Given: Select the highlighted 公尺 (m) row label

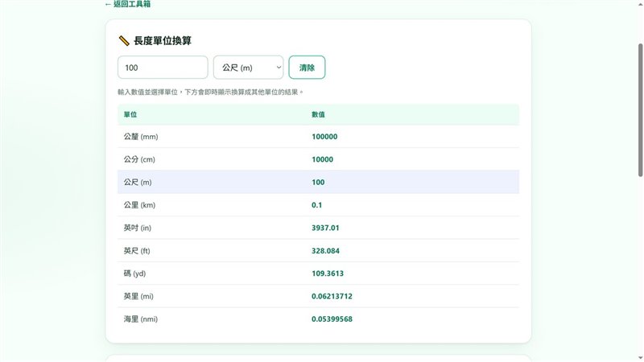Looking at the screenshot, I should pos(138,183).
